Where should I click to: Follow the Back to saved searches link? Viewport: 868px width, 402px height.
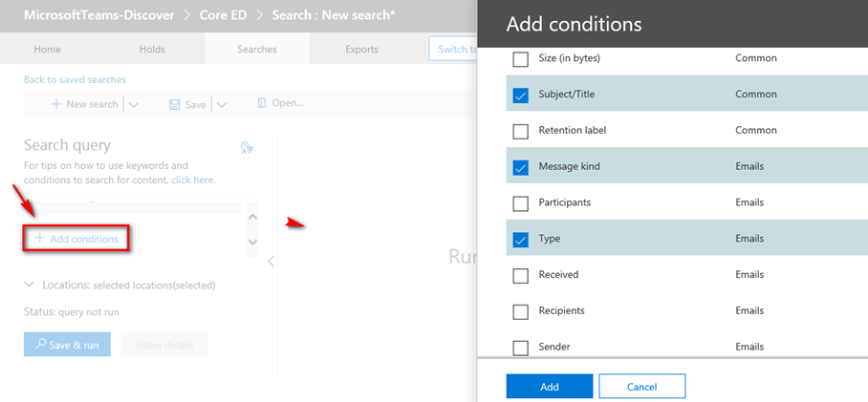tap(75, 79)
